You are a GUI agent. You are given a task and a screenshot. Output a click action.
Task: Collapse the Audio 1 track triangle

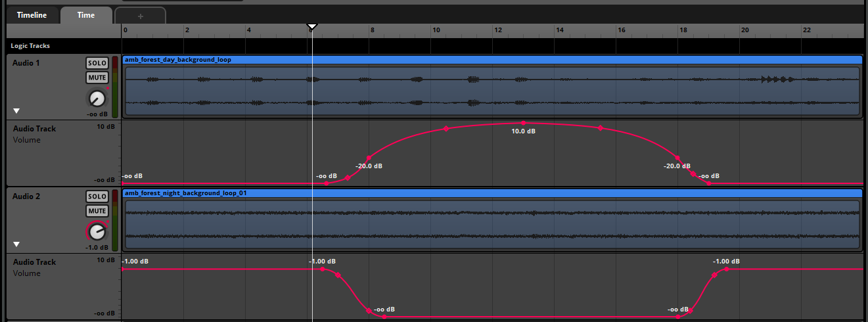click(17, 111)
